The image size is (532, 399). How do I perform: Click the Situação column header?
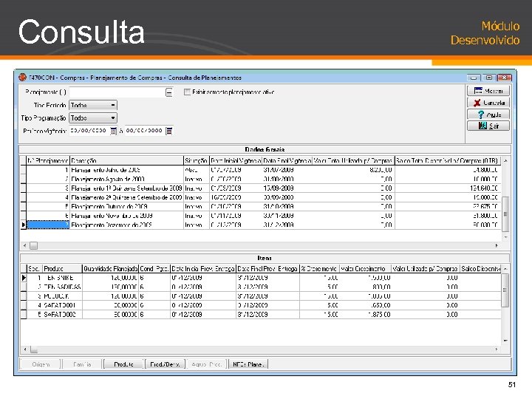pos(196,161)
